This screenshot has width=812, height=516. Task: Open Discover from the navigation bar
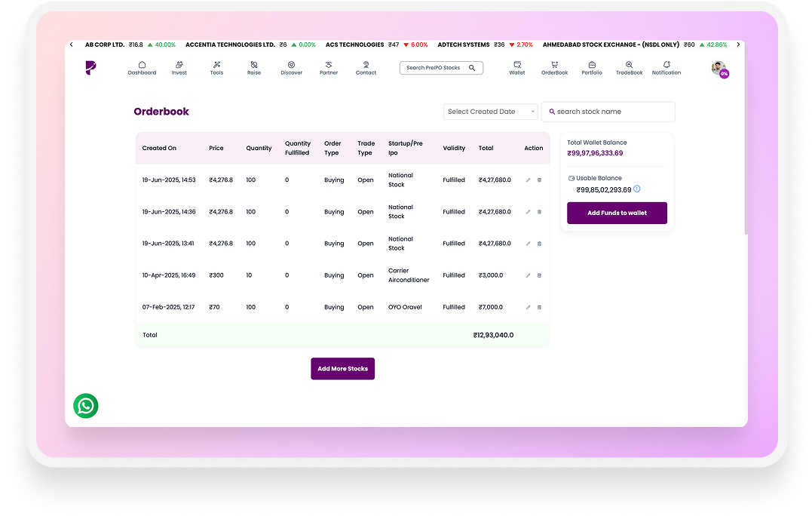(292, 68)
